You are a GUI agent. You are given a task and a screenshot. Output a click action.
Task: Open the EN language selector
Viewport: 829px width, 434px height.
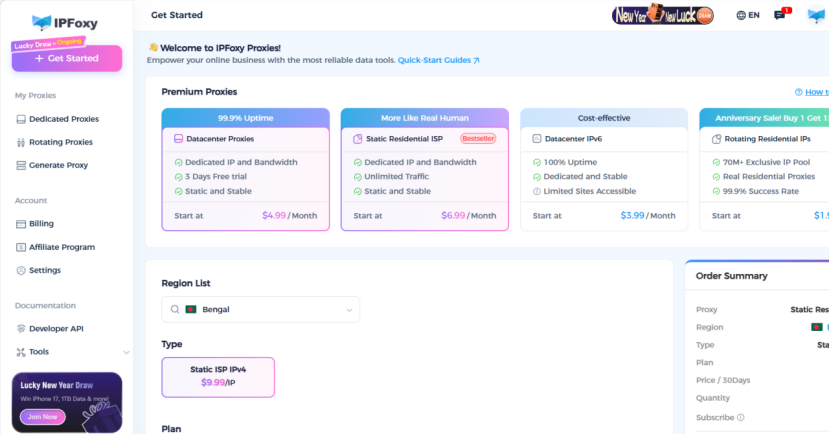pos(754,15)
